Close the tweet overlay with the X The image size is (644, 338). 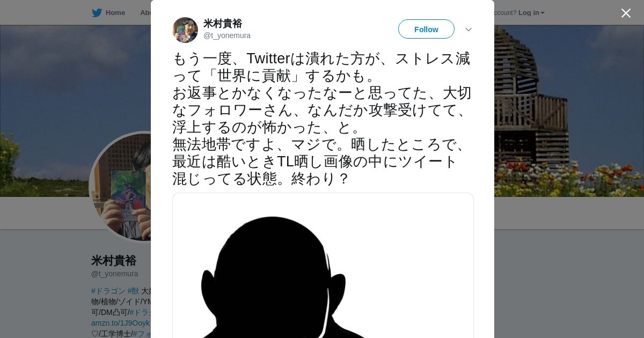click(x=626, y=13)
